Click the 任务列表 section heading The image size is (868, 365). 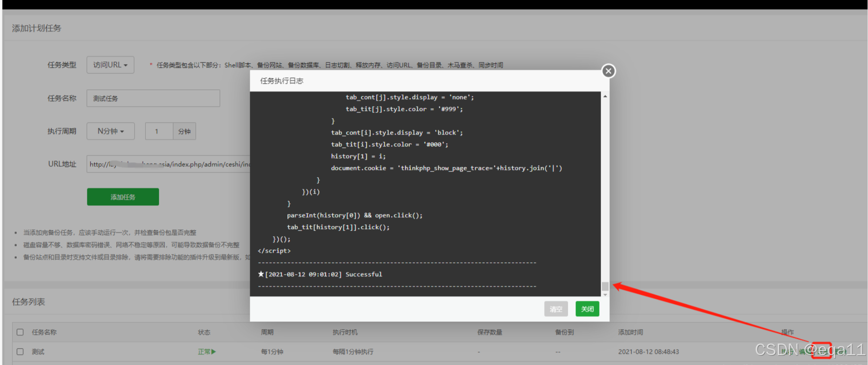point(28,302)
